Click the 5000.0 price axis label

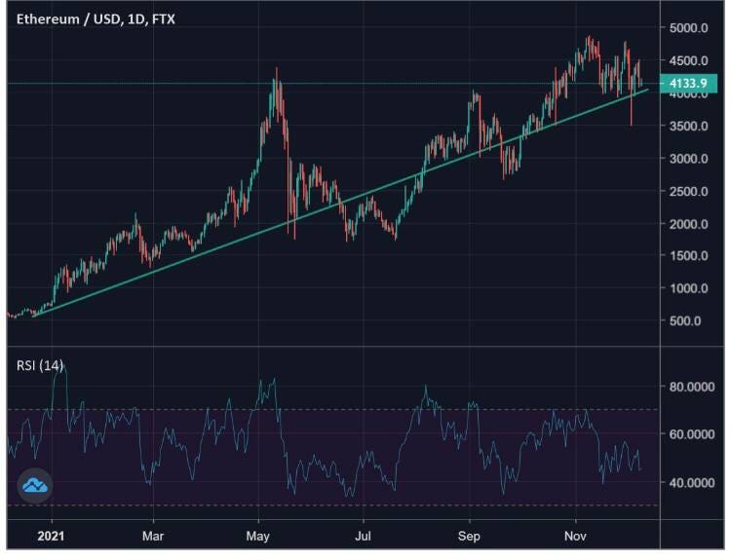688,28
